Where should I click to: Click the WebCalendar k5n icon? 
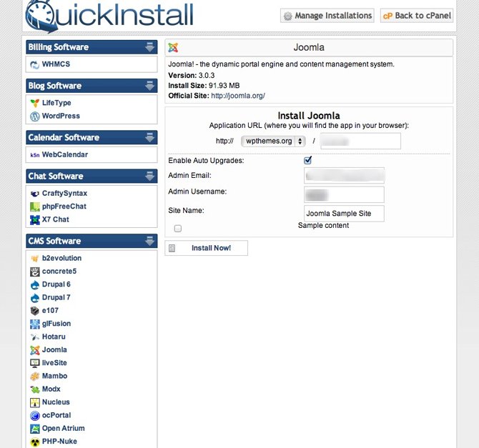click(34, 155)
